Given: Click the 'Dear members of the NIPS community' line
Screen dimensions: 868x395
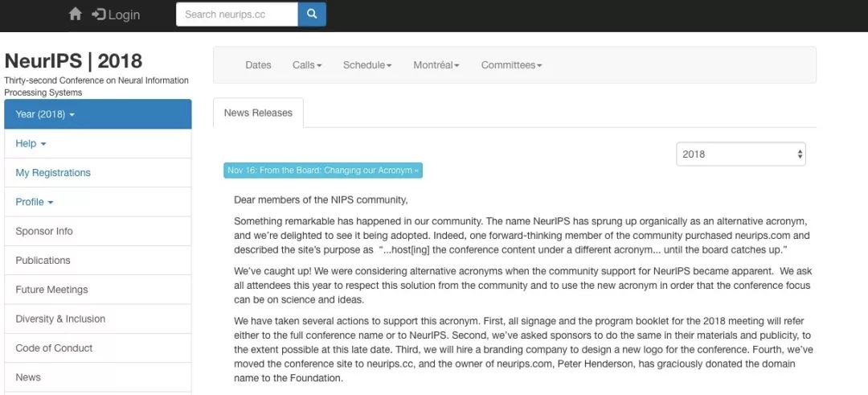Looking at the screenshot, I should tap(321, 200).
